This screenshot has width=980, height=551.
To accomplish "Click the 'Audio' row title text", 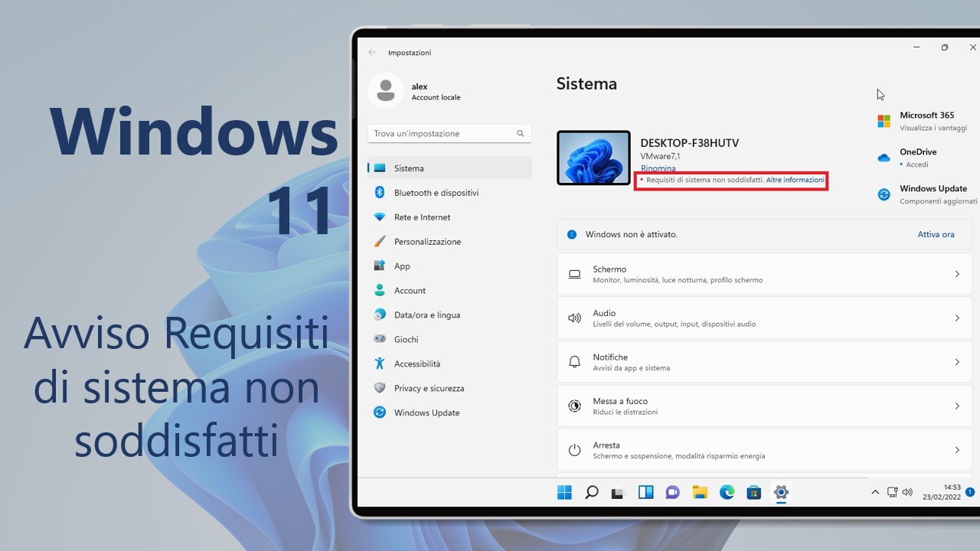I will (604, 313).
